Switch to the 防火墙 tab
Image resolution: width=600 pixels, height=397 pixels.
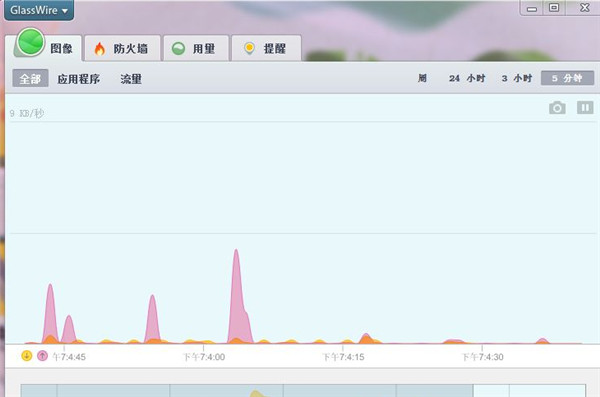(x=122, y=48)
